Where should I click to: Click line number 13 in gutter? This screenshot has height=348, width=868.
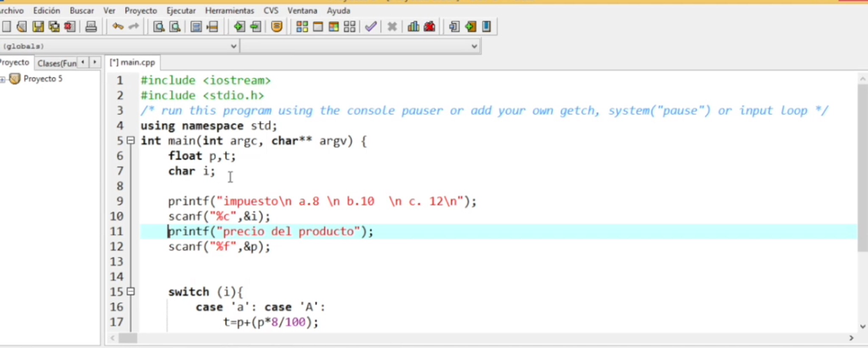click(x=116, y=262)
